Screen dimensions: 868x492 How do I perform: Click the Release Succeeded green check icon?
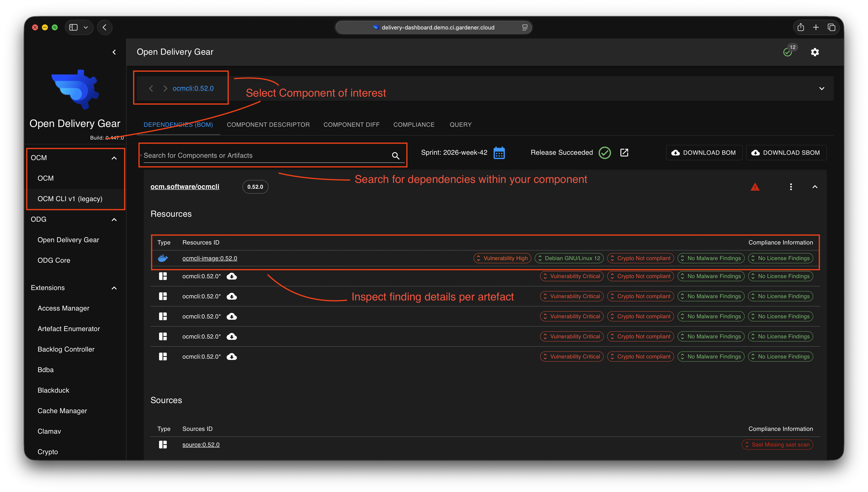pos(604,153)
